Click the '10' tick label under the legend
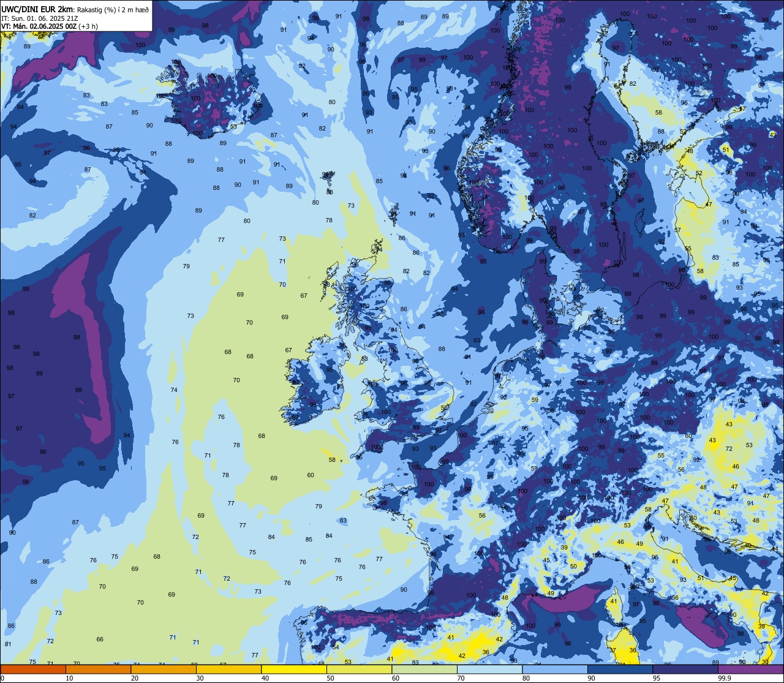Screen dimensions: 784x683 tap(69, 678)
